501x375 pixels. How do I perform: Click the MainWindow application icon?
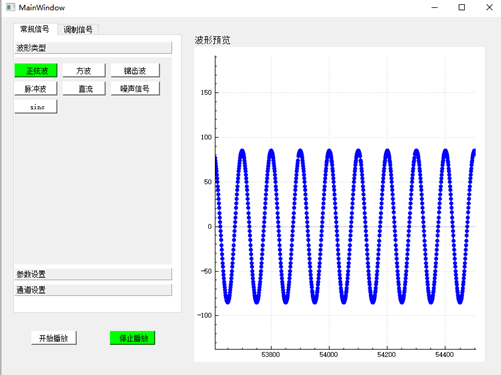pos(10,7)
